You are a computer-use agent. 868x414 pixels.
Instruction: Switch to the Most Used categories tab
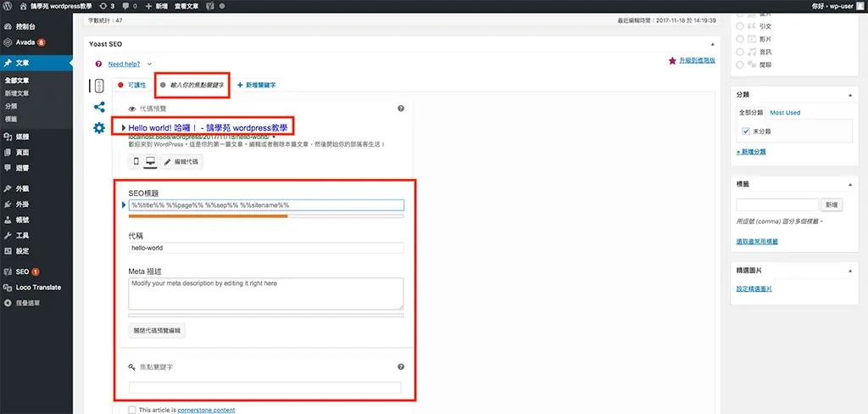click(785, 113)
